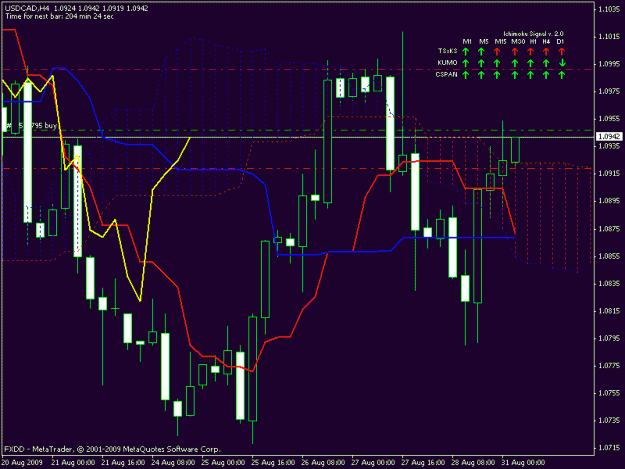
Task: Click the 1.1015 price scale label
Action: (609, 37)
